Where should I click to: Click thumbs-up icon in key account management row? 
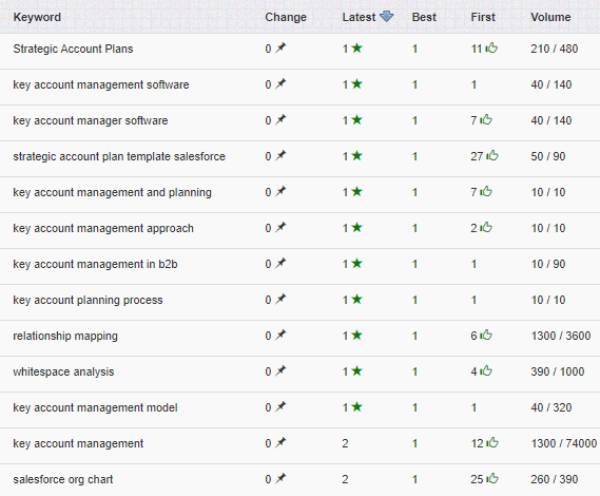coord(492,443)
